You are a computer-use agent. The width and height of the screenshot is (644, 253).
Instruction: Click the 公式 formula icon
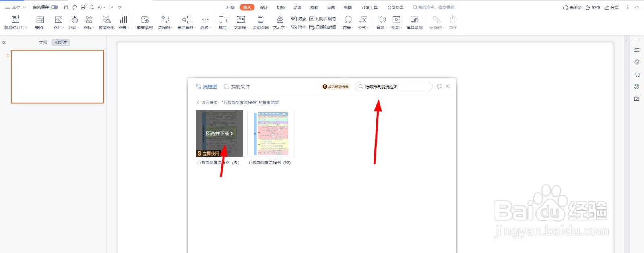pyautogui.click(x=363, y=19)
